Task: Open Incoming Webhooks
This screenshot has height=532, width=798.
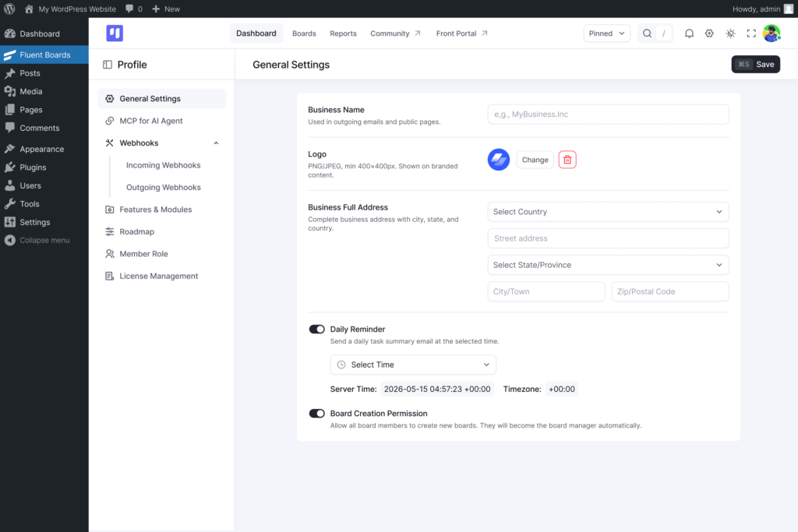Action: [x=164, y=165]
